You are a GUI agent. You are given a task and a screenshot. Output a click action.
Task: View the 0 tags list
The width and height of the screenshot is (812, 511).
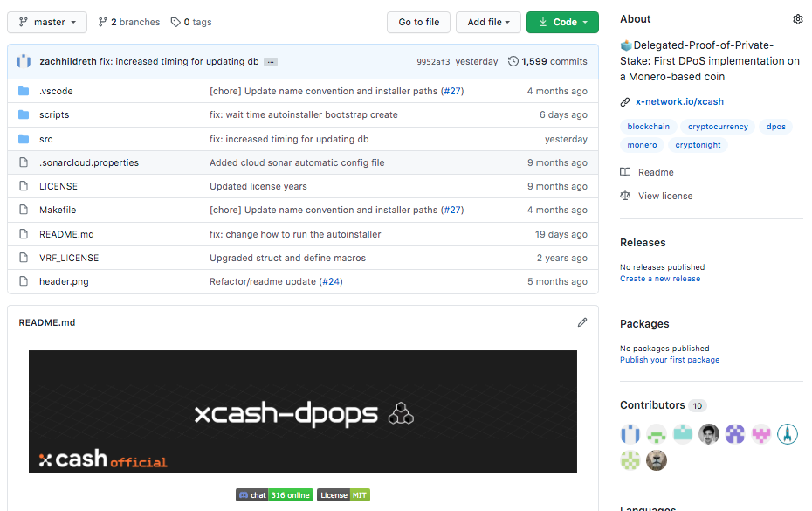coord(191,23)
